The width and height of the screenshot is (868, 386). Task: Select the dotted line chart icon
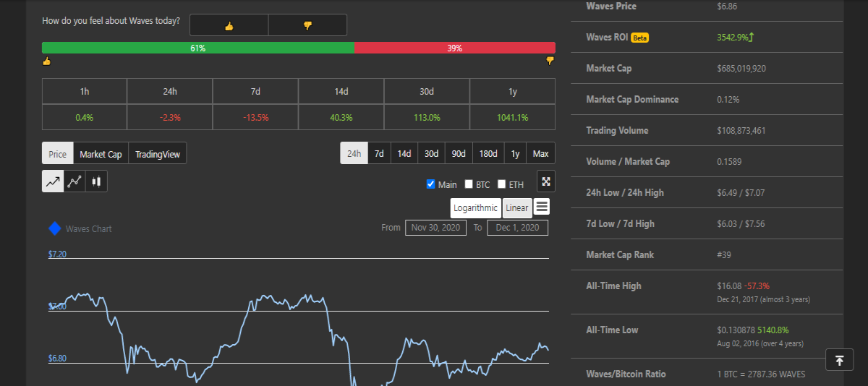75,181
